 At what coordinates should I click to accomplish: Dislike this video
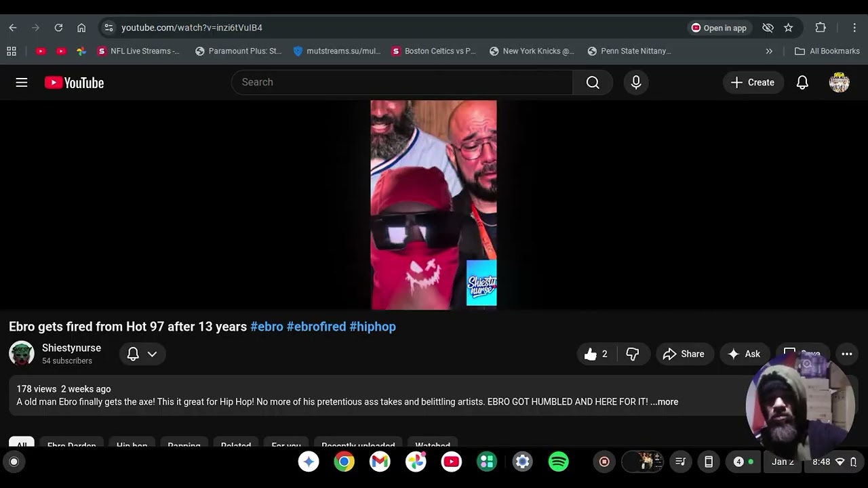point(633,354)
